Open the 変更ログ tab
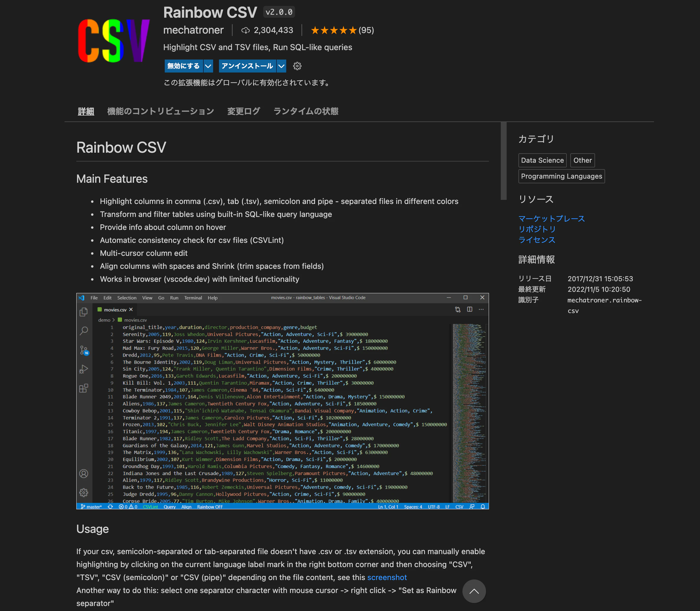Image resolution: width=700 pixels, height=611 pixels. (243, 111)
